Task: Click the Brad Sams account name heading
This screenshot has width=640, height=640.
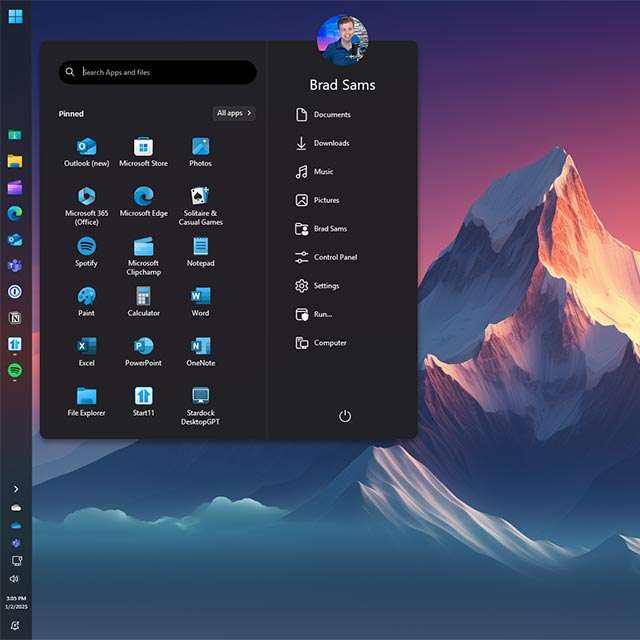Action: click(x=342, y=85)
